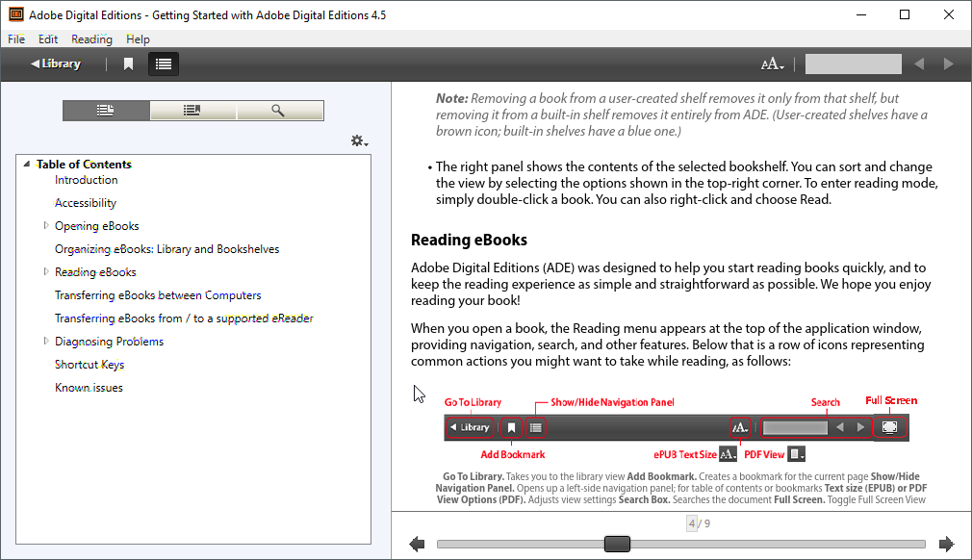Click the Full Screen icon in the illustration

[889, 427]
